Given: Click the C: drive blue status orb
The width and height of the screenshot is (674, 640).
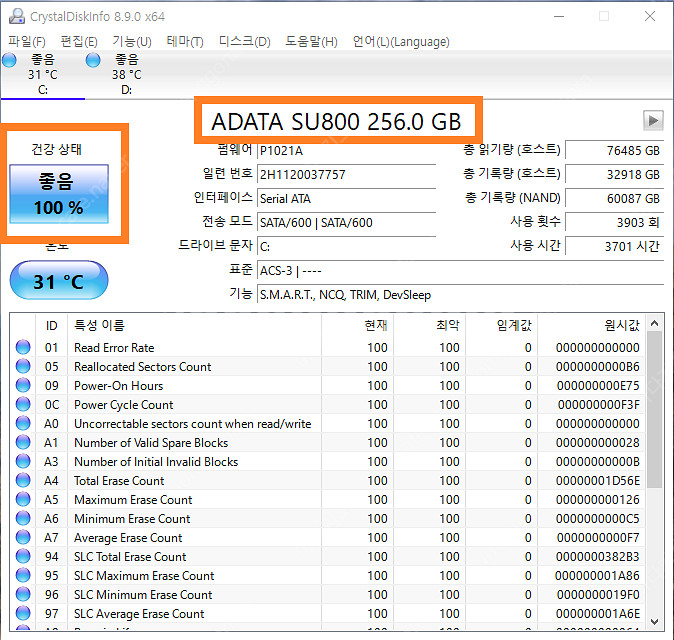Looking at the screenshot, I should pyautogui.click(x=9, y=60).
